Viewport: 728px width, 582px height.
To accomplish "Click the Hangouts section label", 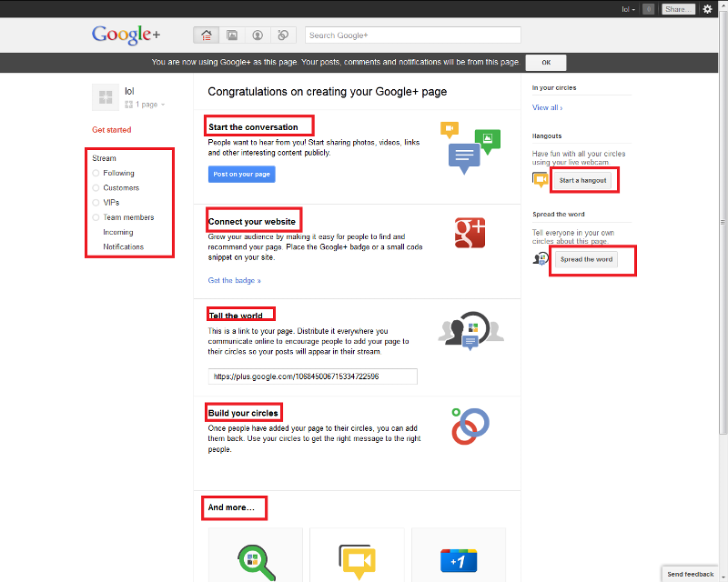I will point(547,136).
